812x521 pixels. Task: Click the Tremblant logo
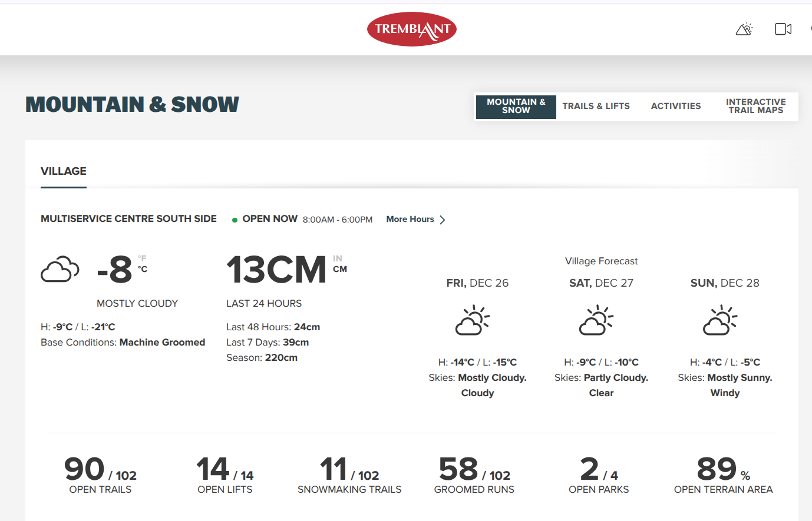point(411,29)
